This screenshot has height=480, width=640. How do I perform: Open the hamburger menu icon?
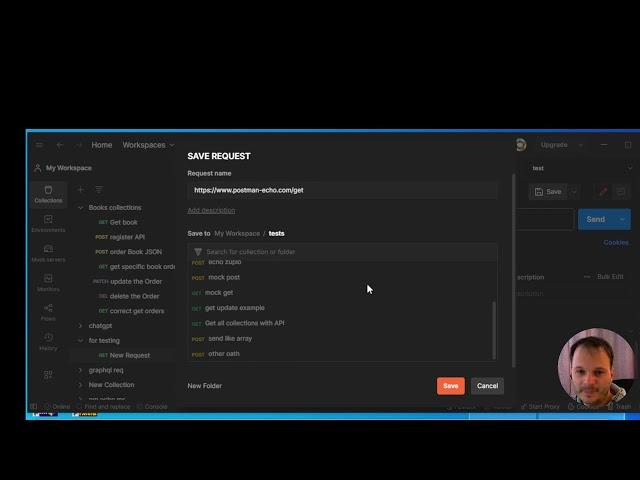pos(39,145)
